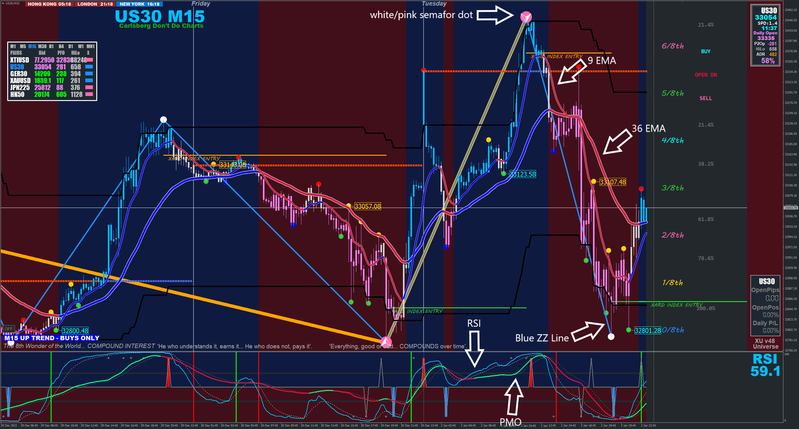Click the 58% ADR reading in US30 info box

point(768,61)
